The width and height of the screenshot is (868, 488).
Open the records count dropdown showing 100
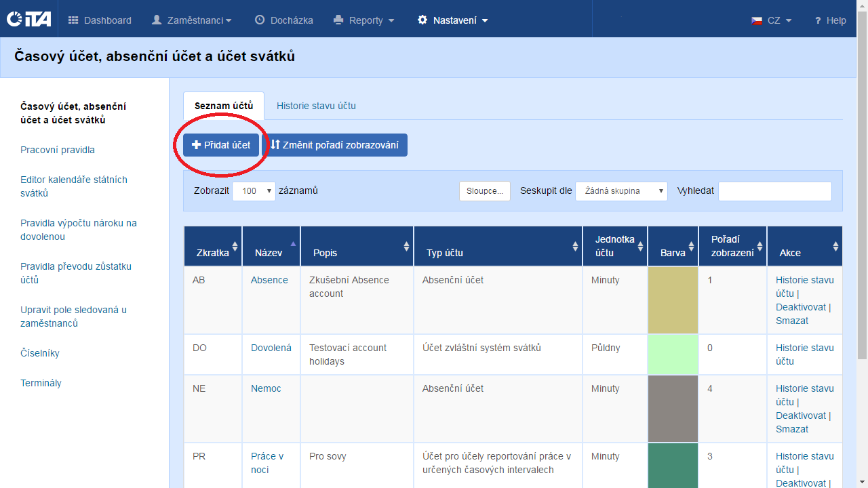point(254,191)
